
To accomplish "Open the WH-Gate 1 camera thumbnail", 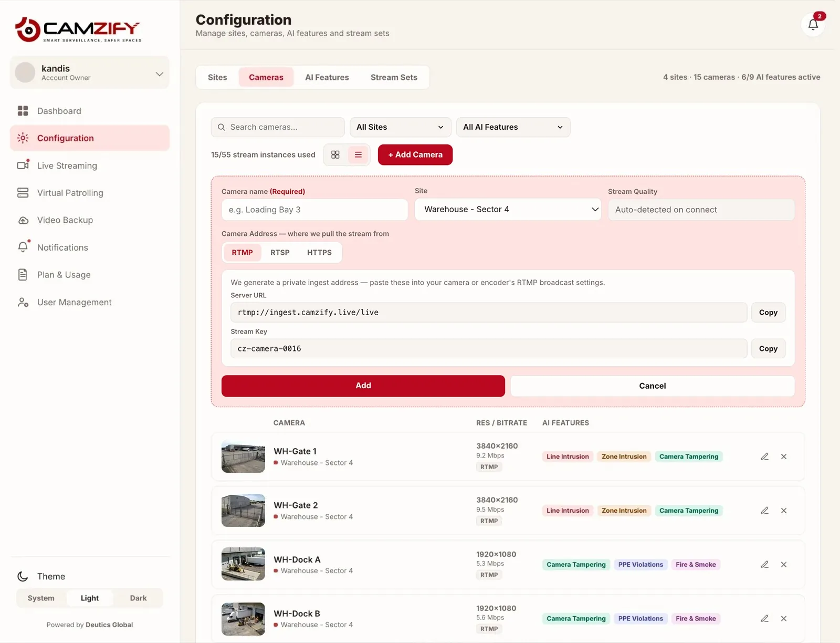I will 243,457.
